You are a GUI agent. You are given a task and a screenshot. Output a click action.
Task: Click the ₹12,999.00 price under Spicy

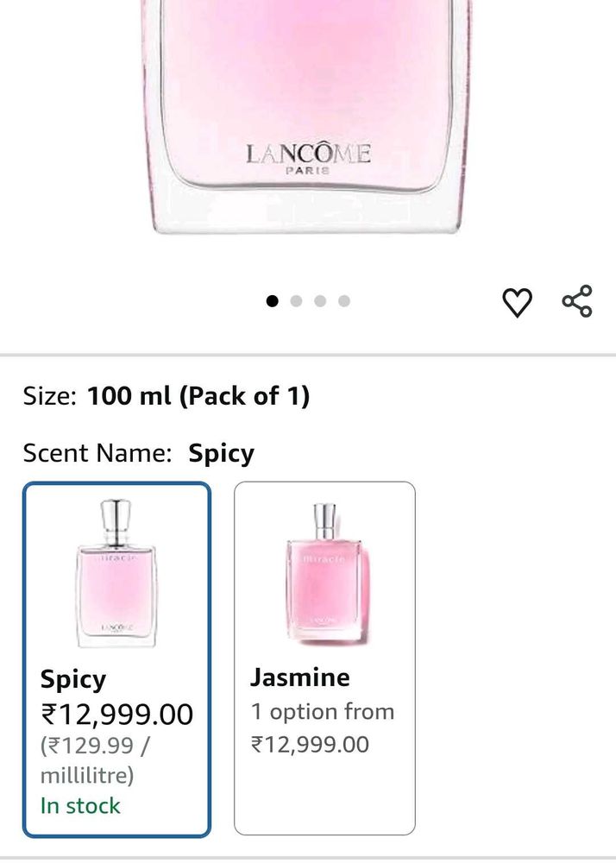coord(116,714)
